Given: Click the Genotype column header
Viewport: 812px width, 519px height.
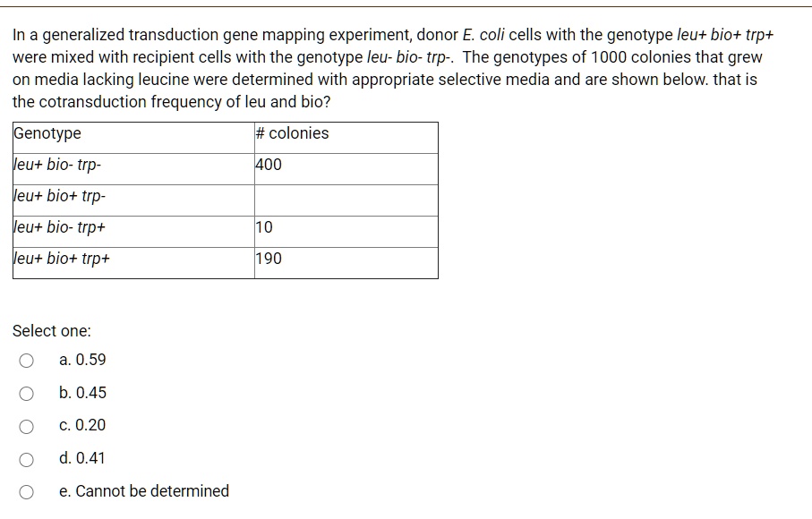Looking at the screenshot, I should [43, 133].
